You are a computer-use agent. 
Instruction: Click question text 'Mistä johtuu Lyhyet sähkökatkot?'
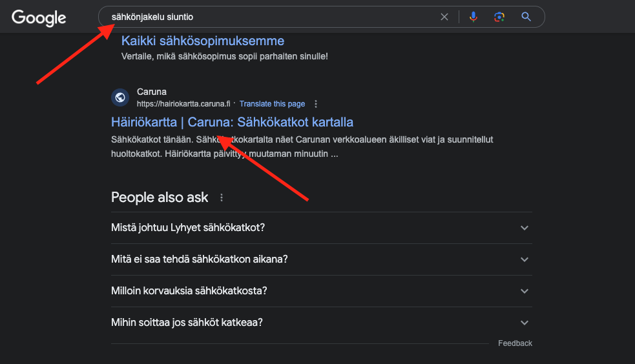click(x=188, y=228)
